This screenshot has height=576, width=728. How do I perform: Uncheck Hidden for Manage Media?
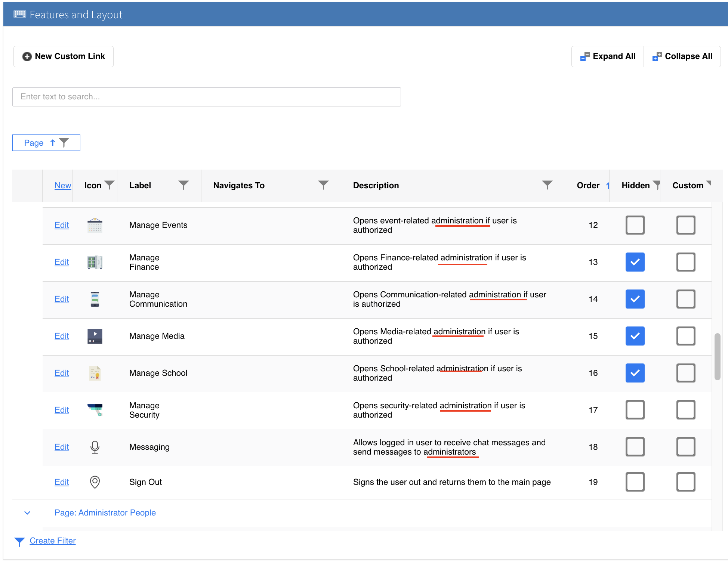pyautogui.click(x=635, y=336)
